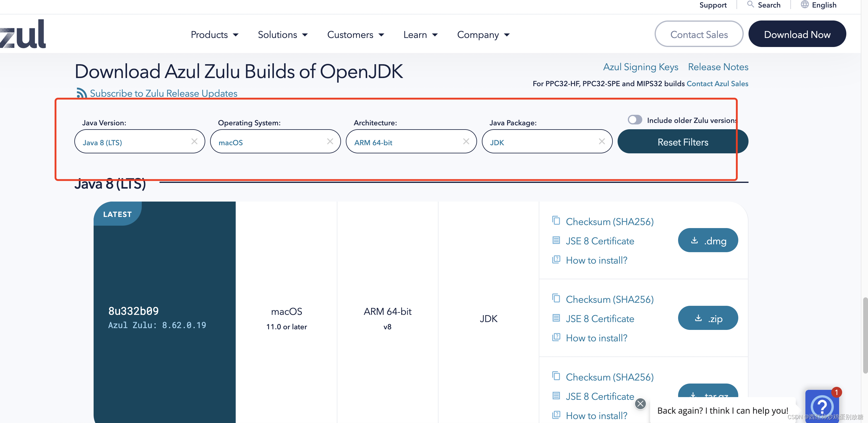The image size is (868, 423).
Task: Open How to install? link for .zip
Action: click(x=597, y=338)
